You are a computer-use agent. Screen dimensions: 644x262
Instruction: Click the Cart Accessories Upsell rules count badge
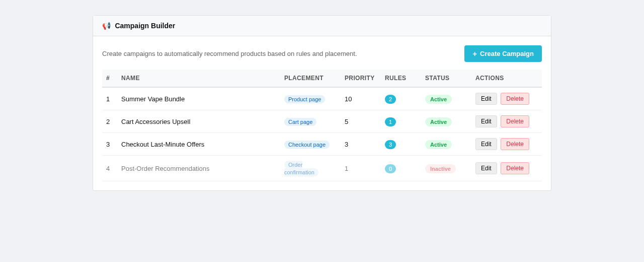point(390,122)
